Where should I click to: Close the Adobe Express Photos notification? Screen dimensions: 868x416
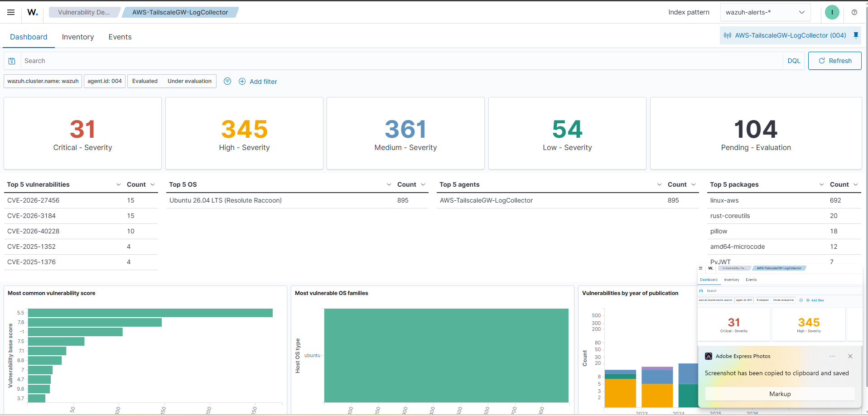[850, 356]
